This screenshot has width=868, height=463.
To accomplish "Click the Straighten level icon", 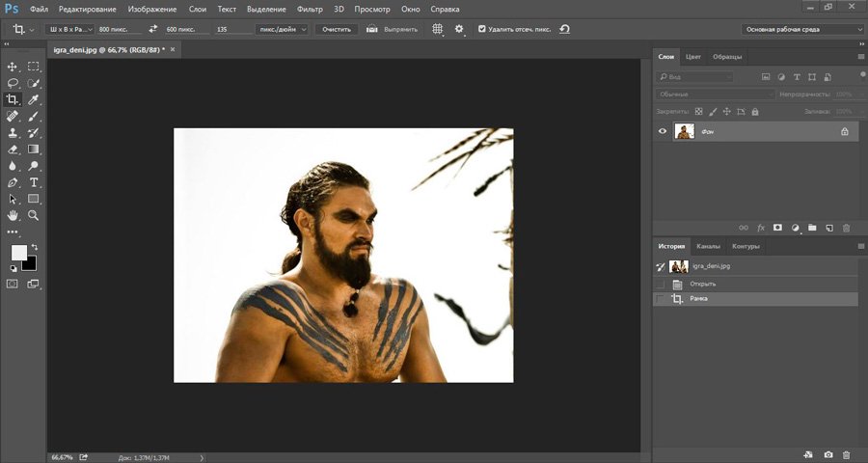I will point(372,29).
